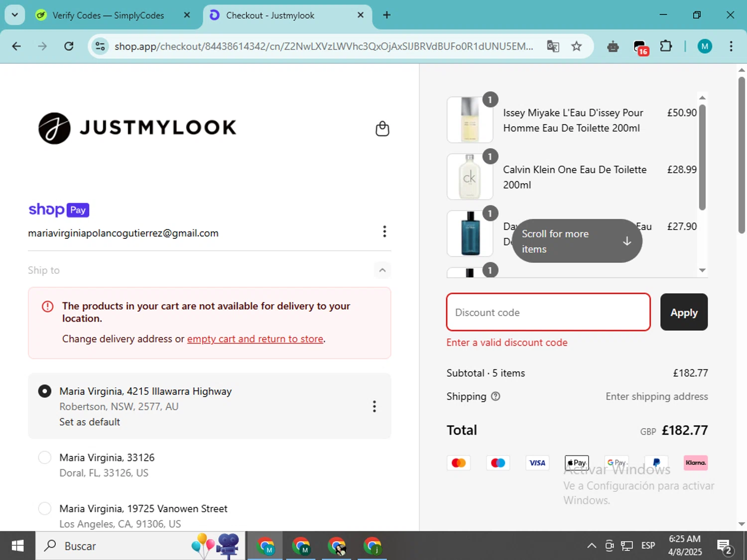The width and height of the screenshot is (747, 560).
Task: Click the Issey Miyake product thumbnail
Action: coord(470,120)
